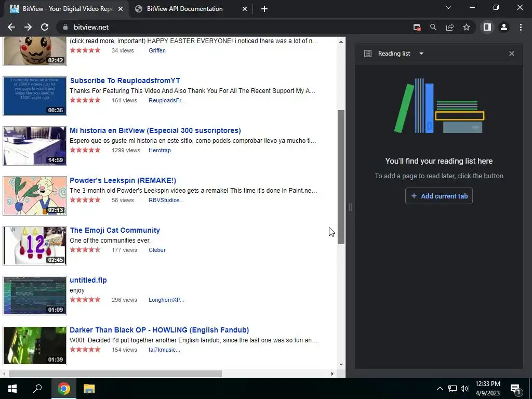Close the BitView API Documentation tab
Viewport: 532px width, 399px height.
[245, 9]
